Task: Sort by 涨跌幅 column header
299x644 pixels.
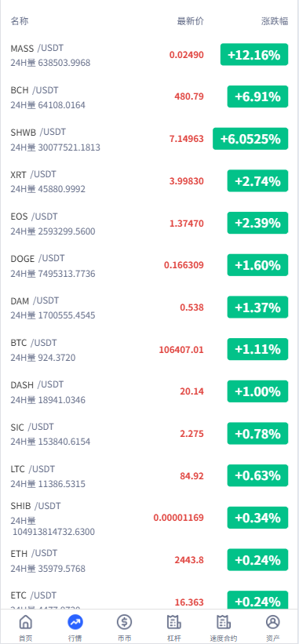Action: [x=275, y=21]
